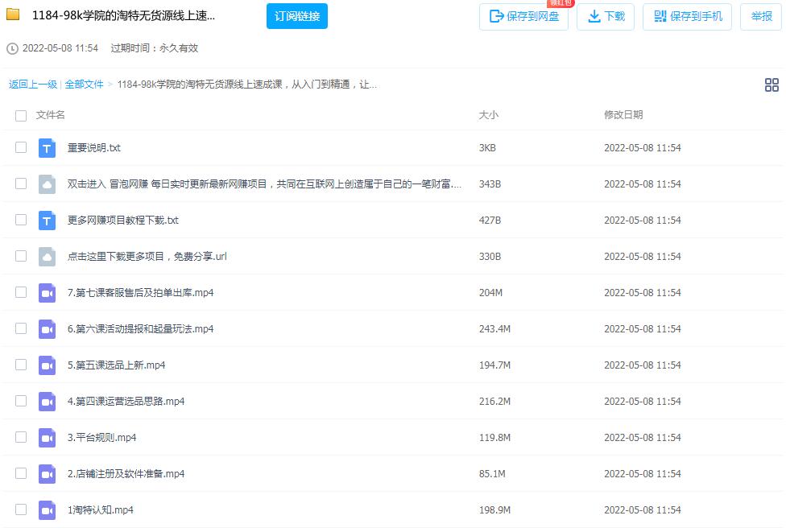The width and height of the screenshot is (786, 532).
Task: Open file 更多网赚项目教程下载.txt
Action: (x=122, y=220)
